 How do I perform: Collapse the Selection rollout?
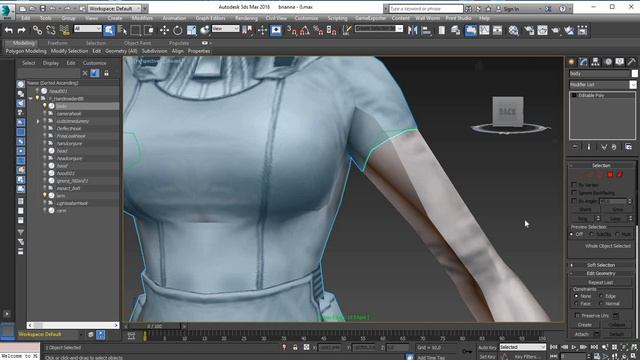(601, 165)
